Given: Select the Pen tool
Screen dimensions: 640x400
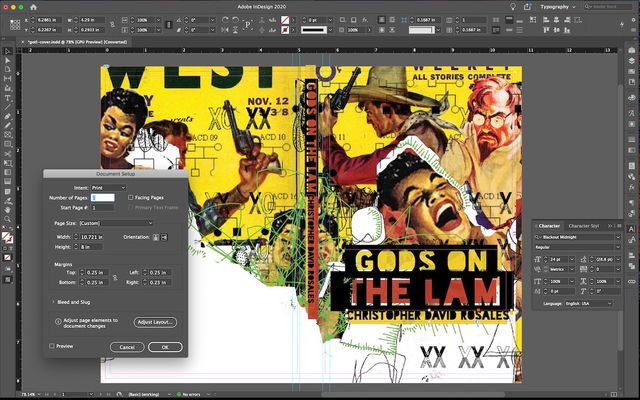Looking at the screenshot, I should 7,116.
